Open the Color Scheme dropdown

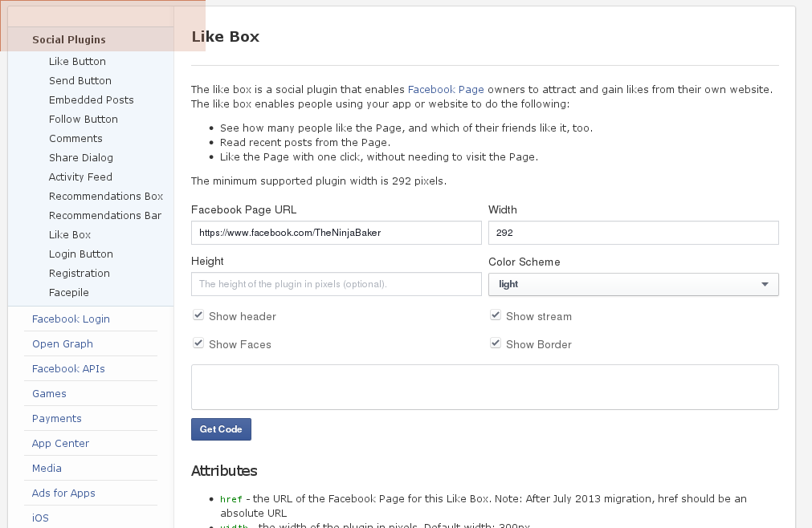point(634,284)
